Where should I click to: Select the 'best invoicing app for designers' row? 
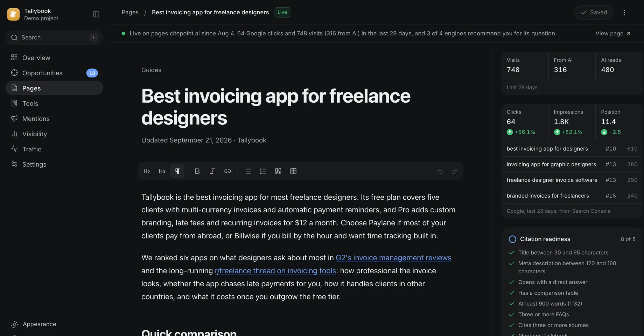[x=572, y=149]
